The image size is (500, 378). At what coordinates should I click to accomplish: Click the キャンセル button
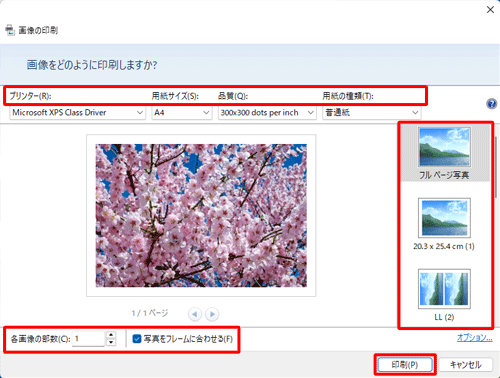click(x=465, y=365)
